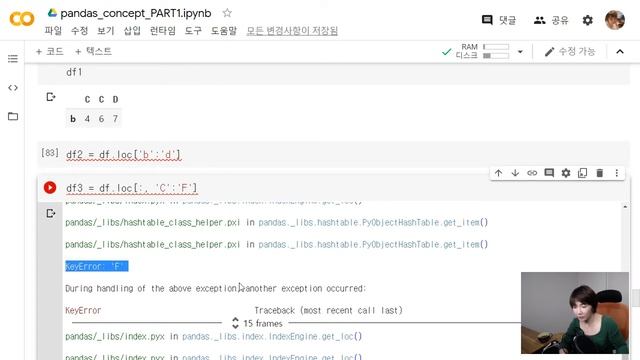Add a comment to the cell
This screenshot has width=640, height=360.
(x=549, y=173)
